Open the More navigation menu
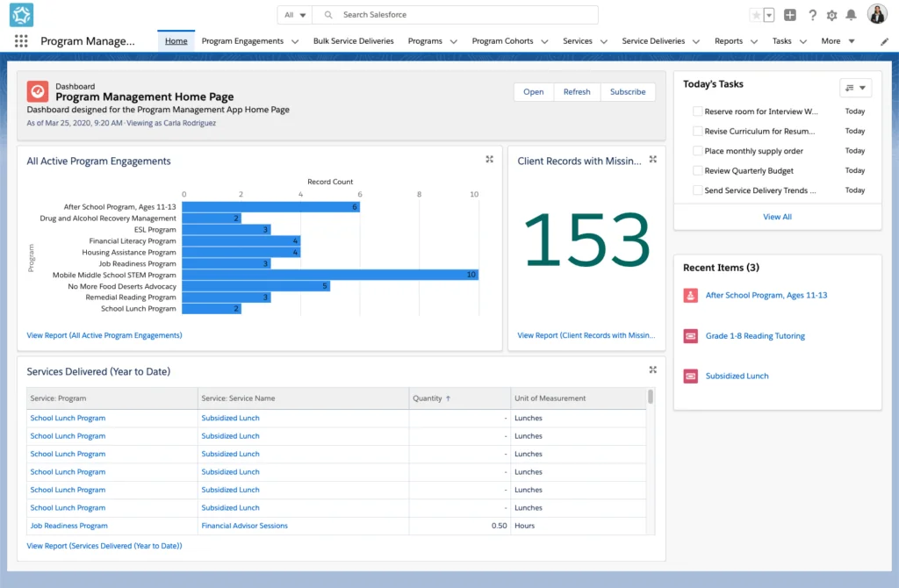Viewport: 899px width, 588px height. click(838, 41)
